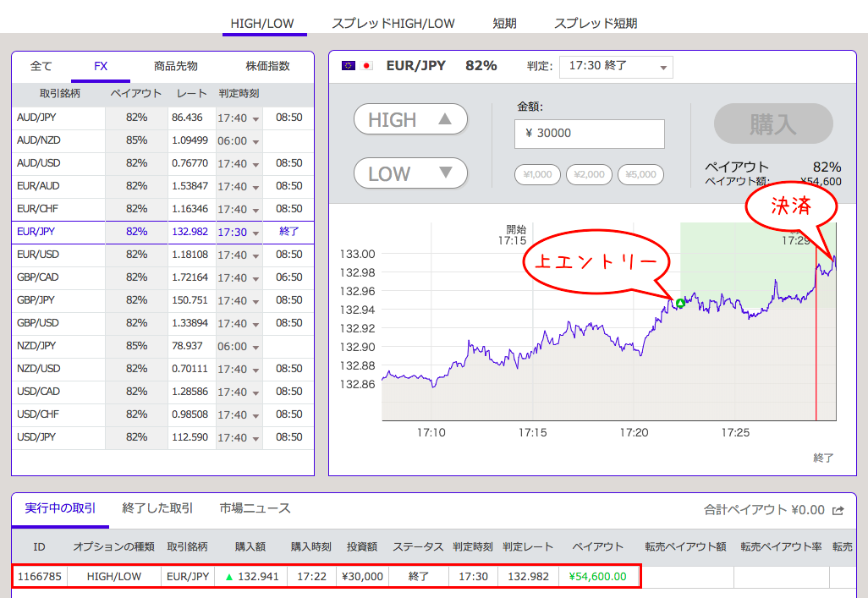Switch to スプレッドHIGH/LOW tab
The image size is (868, 598).
(393, 24)
